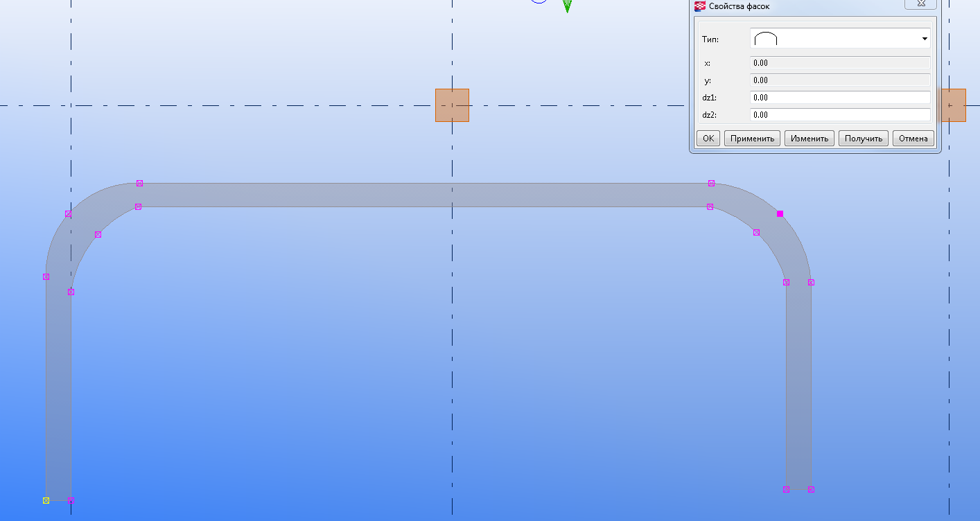Click the greyed y value field
980x521 pixels.
(840, 80)
